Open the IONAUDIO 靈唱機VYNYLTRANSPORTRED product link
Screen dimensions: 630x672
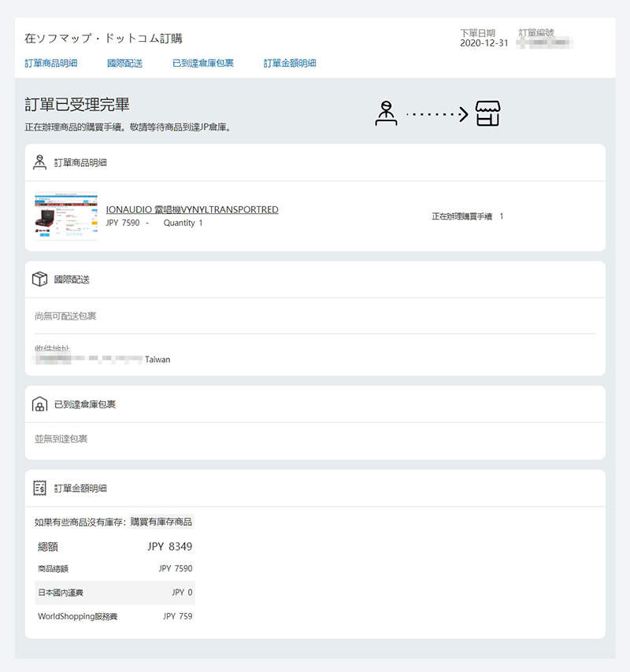(192, 209)
